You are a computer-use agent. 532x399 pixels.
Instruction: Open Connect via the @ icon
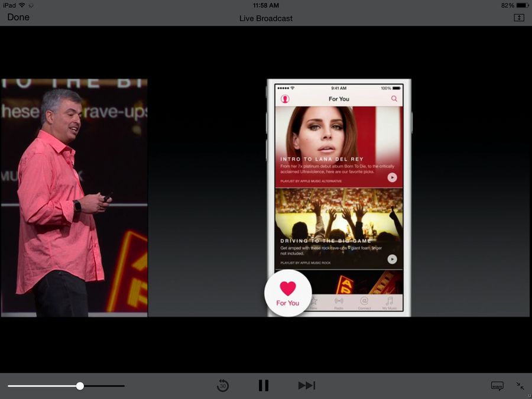364,301
